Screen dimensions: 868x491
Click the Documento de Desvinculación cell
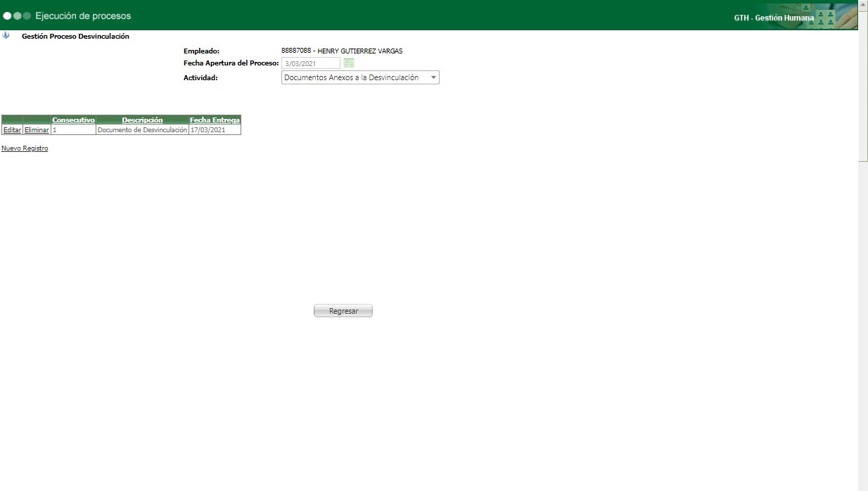click(x=142, y=130)
